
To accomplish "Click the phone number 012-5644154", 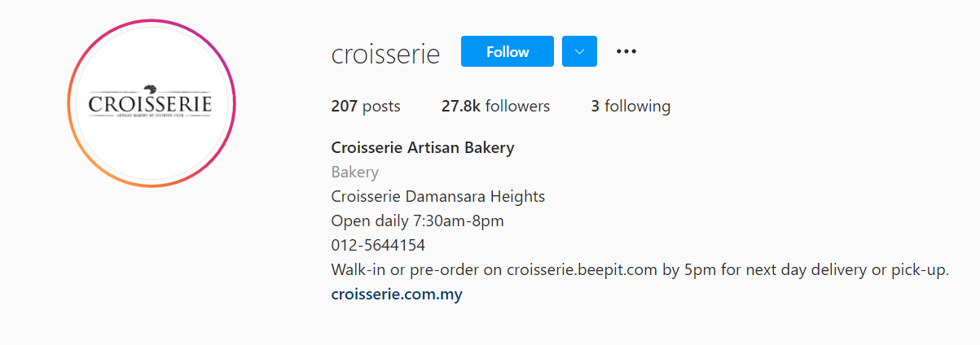I will pos(378,246).
